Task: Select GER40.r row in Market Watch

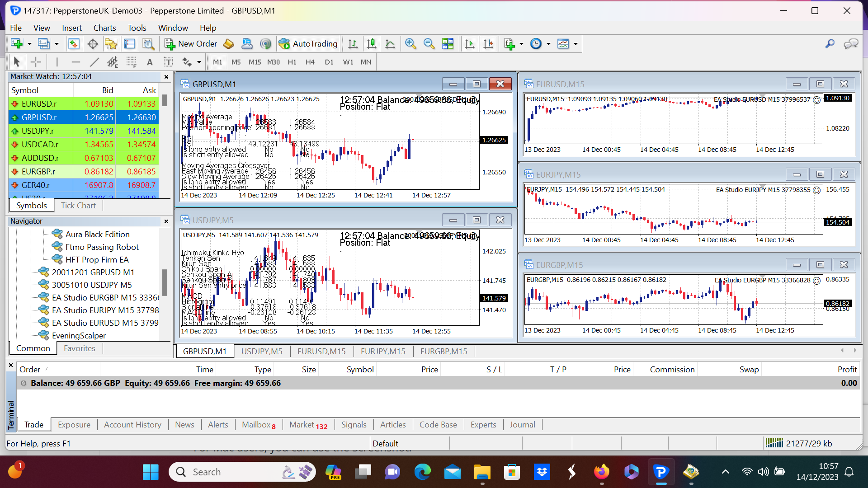Action: coord(84,185)
